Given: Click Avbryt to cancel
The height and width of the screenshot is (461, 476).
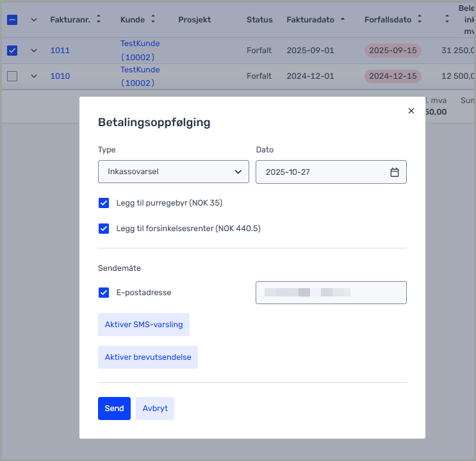Looking at the screenshot, I should click(155, 408).
